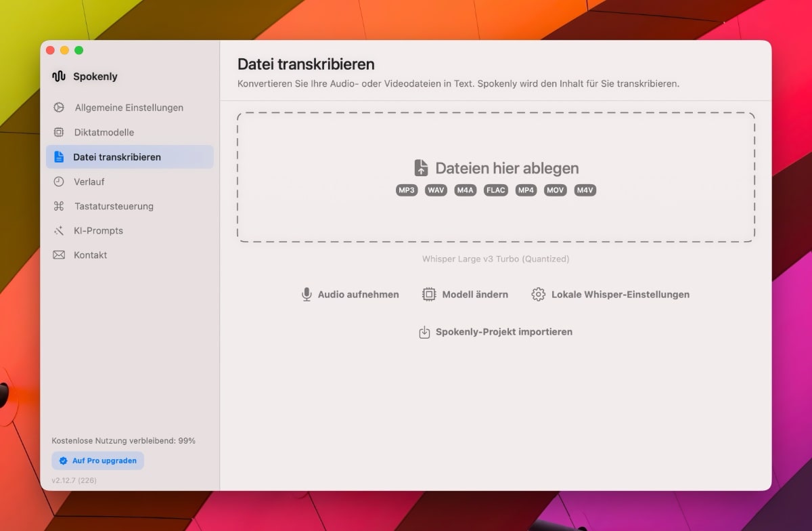Click the green full-screen window button

[x=79, y=50]
